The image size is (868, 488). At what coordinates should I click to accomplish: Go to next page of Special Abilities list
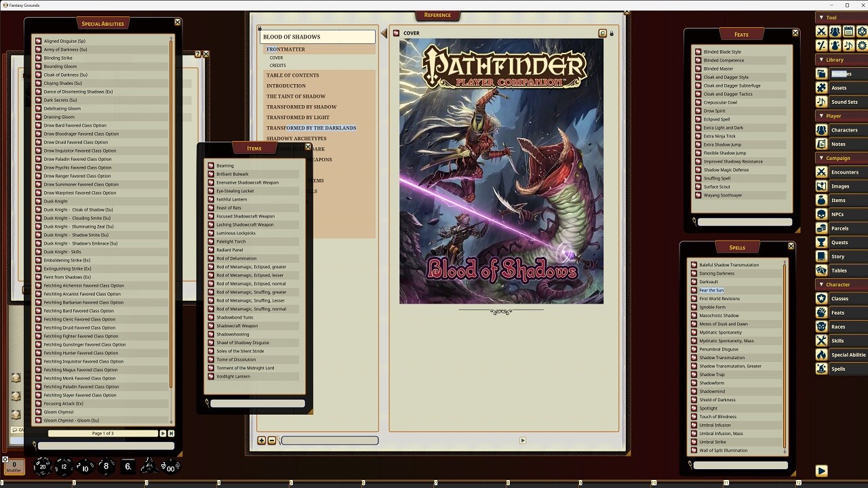click(x=162, y=433)
